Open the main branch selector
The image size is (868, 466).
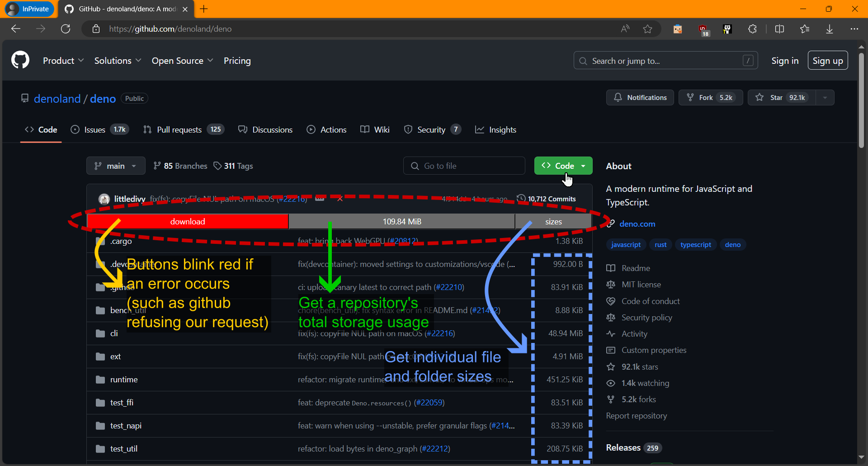tap(116, 166)
